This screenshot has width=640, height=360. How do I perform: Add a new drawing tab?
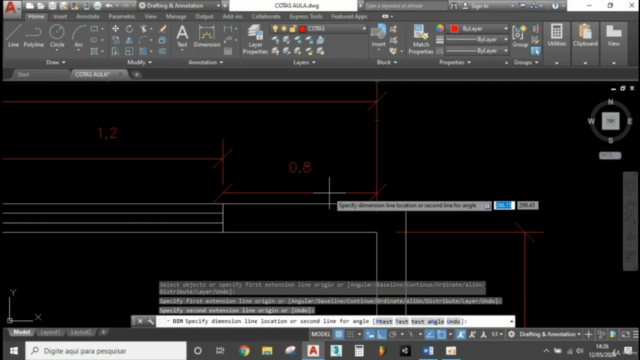pos(136,74)
